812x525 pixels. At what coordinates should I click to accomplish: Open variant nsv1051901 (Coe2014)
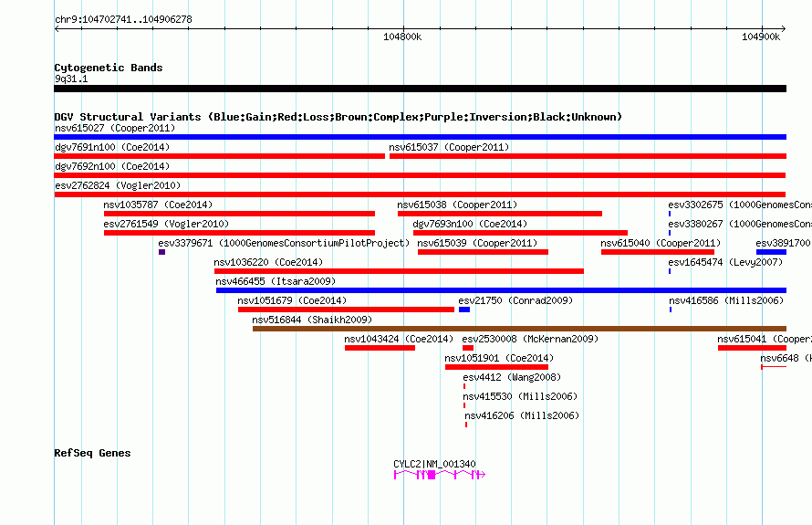pyautogui.click(x=499, y=358)
